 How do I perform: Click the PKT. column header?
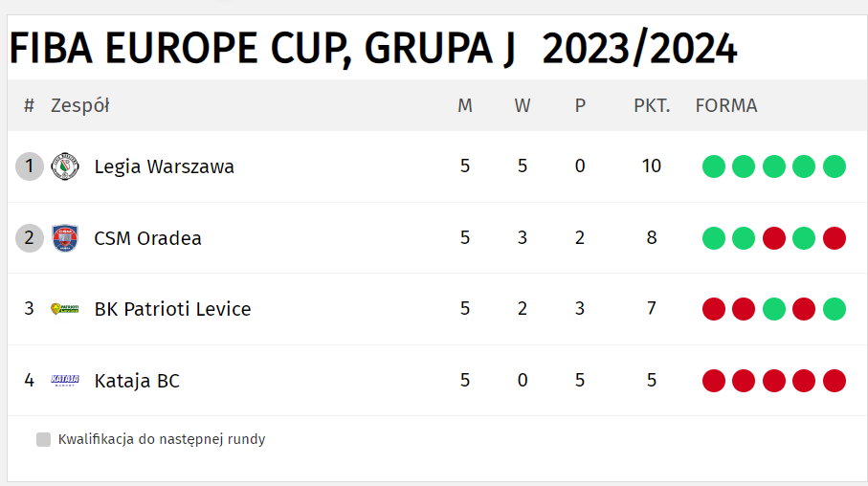(x=652, y=105)
